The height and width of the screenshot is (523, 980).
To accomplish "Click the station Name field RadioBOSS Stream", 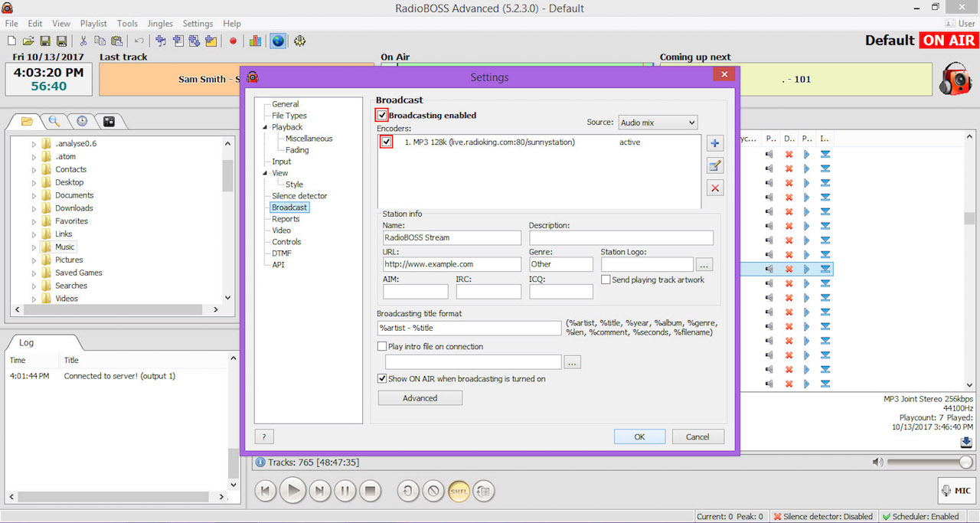I will point(452,238).
